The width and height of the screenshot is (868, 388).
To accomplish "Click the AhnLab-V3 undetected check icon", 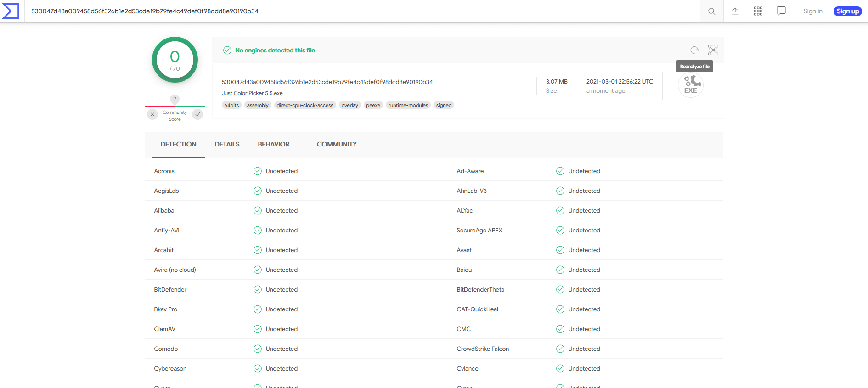I will [x=560, y=191].
